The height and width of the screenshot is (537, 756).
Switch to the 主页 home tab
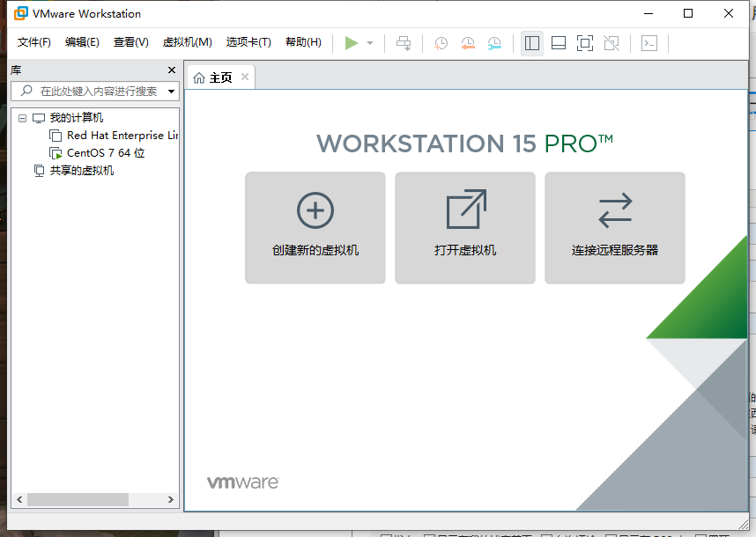click(x=220, y=77)
